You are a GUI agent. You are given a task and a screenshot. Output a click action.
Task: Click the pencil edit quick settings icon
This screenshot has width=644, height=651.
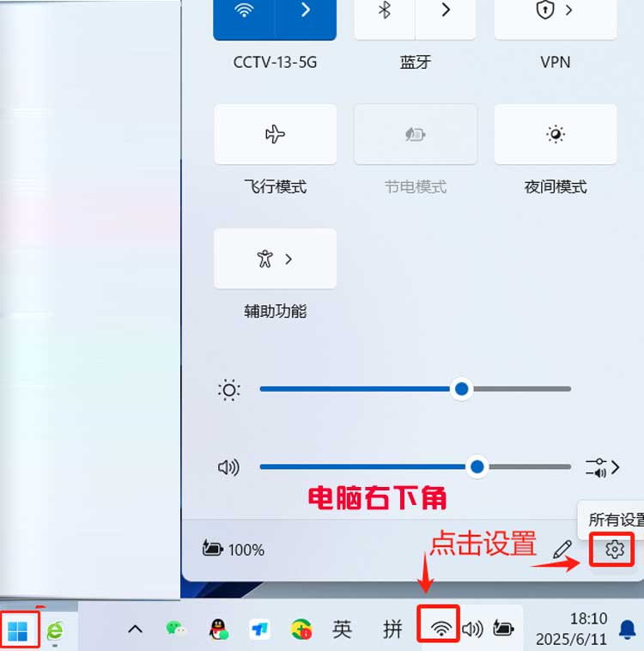click(x=562, y=550)
